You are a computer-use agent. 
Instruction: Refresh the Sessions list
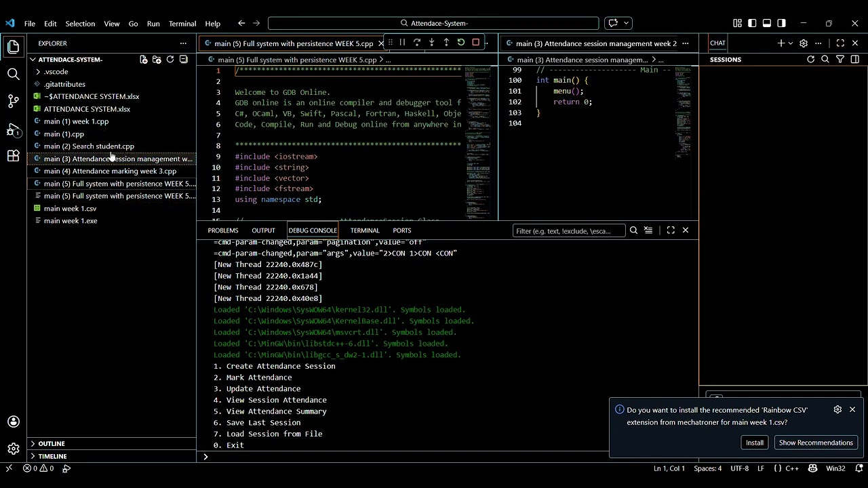810,60
